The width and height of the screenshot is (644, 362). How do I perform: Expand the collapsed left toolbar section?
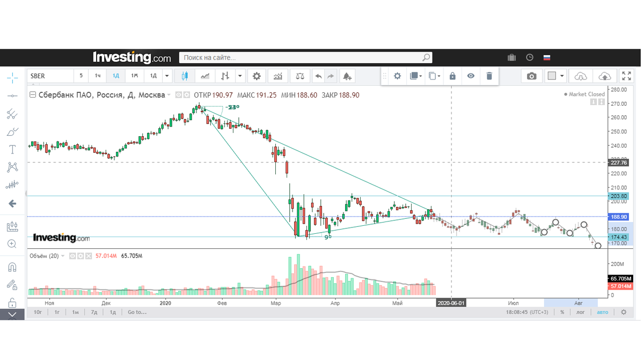12,314
